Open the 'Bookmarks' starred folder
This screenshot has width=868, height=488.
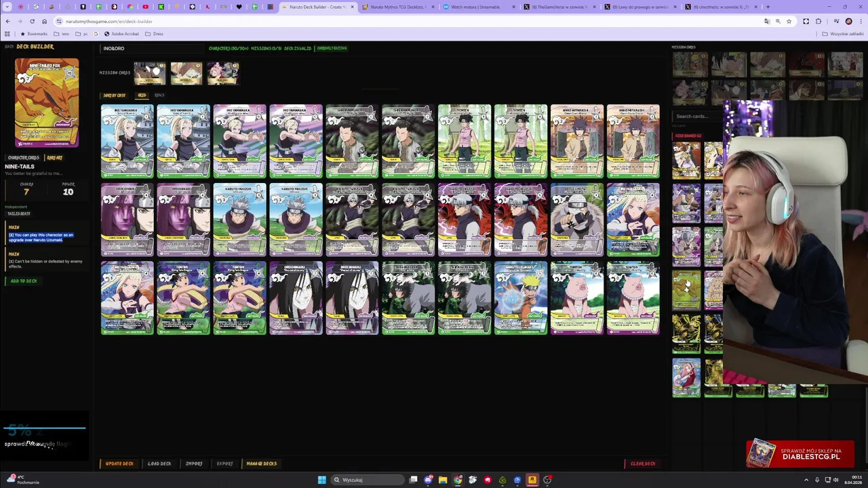coord(34,33)
